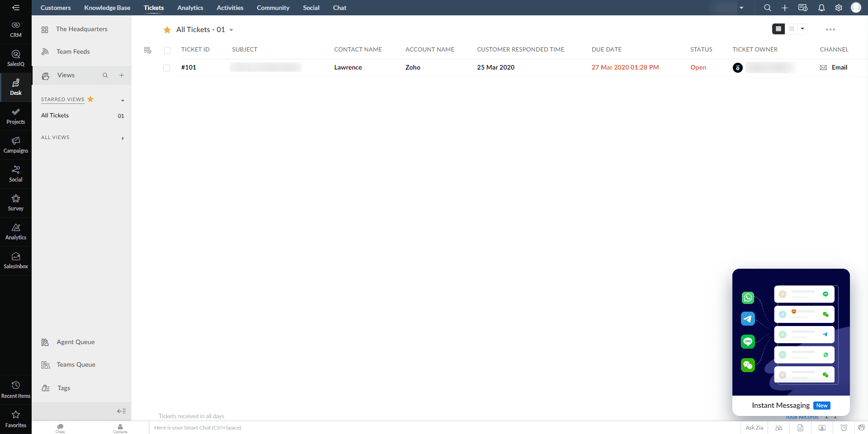
Task: Open the Agent Queue link
Action: [75, 342]
